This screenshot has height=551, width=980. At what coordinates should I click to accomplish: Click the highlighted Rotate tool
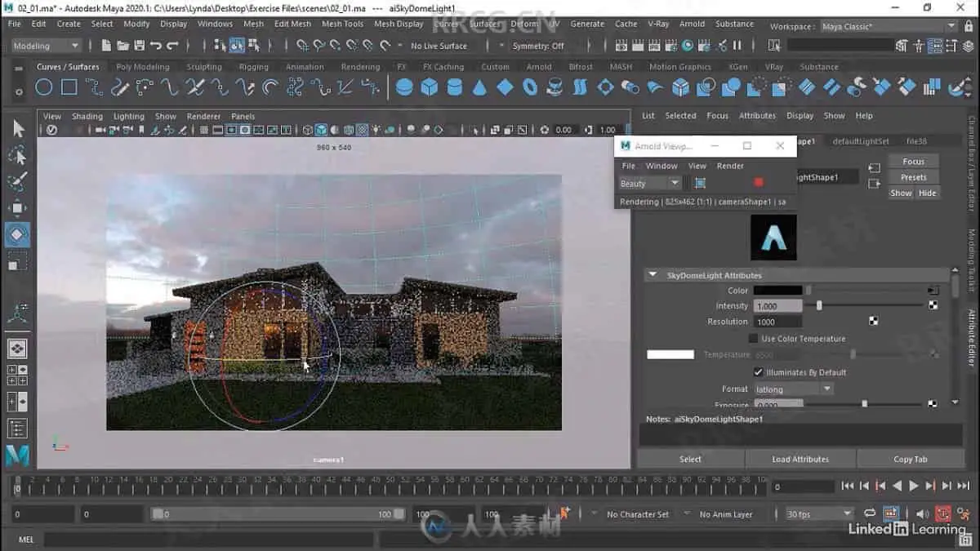[x=18, y=235]
